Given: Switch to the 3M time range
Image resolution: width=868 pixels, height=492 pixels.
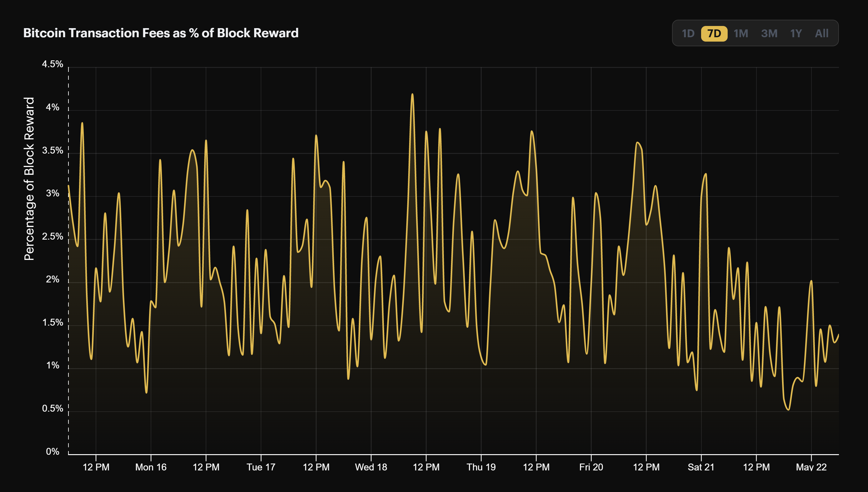Looking at the screenshot, I should [x=769, y=33].
